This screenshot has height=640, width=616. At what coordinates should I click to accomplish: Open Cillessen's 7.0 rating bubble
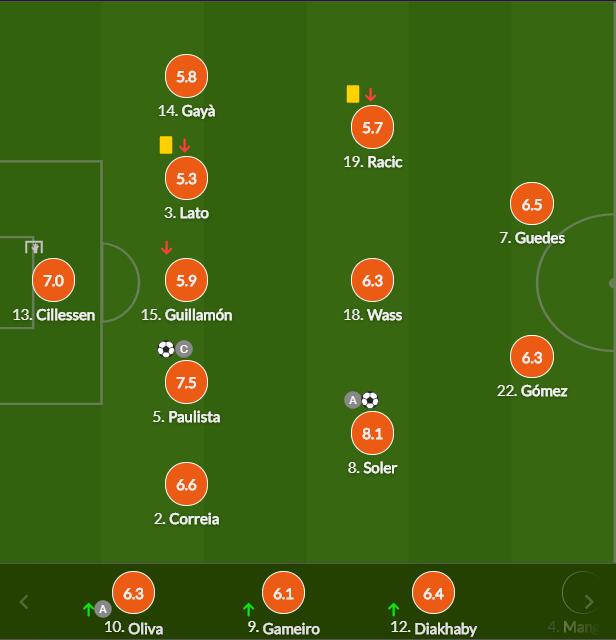tap(53, 280)
